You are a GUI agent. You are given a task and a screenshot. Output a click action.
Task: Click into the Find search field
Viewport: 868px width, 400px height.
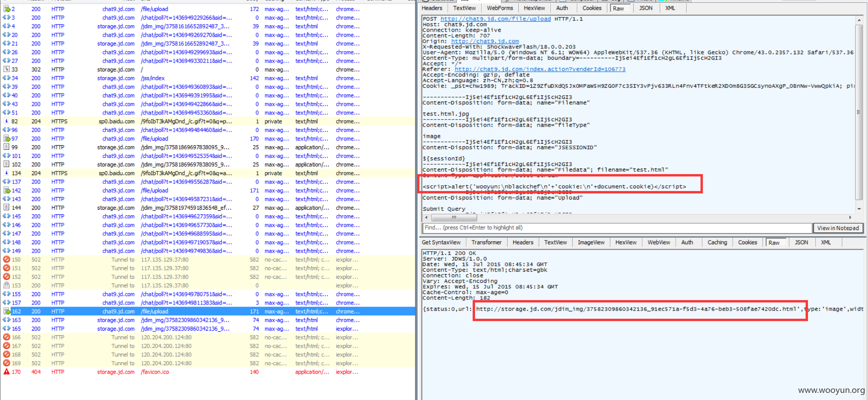click(x=617, y=228)
